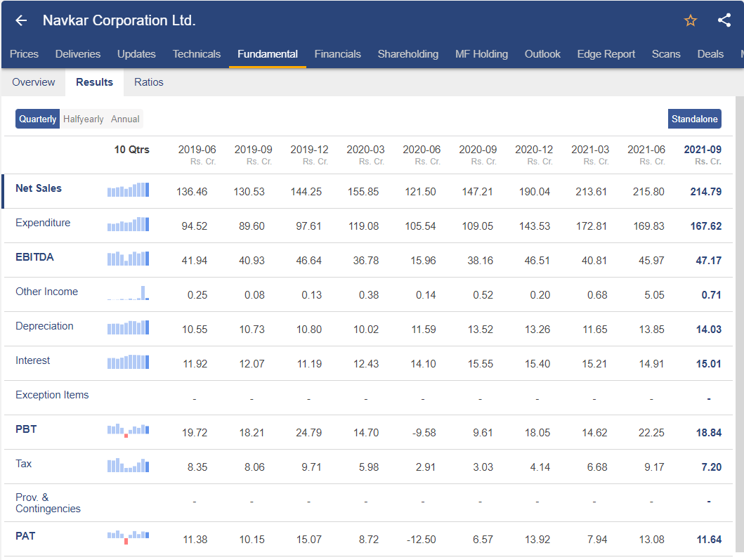
Task: Switch to the Overview sub-tab
Action: (x=34, y=82)
